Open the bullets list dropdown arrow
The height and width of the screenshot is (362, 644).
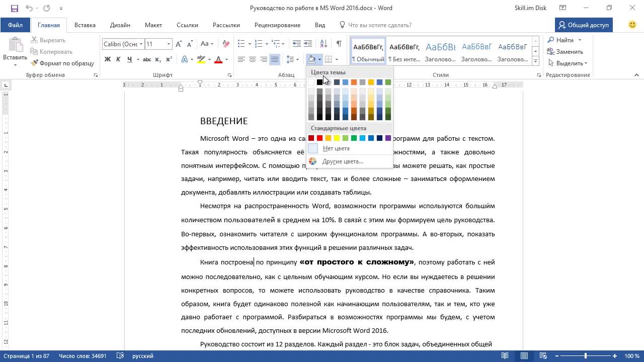tap(249, 44)
